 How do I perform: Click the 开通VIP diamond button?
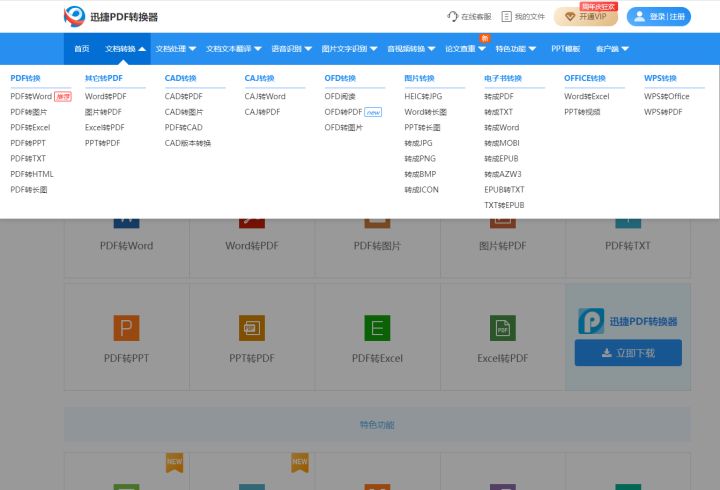pos(585,17)
